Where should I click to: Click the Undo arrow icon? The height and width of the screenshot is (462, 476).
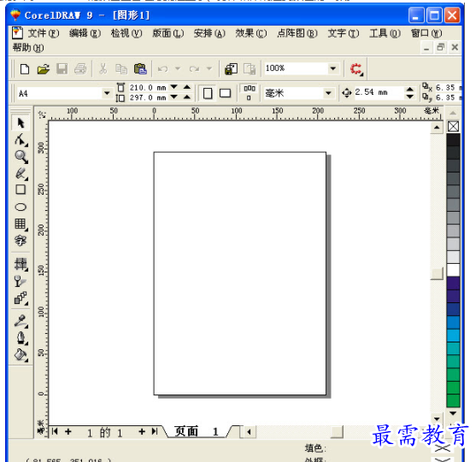tap(162, 69)
